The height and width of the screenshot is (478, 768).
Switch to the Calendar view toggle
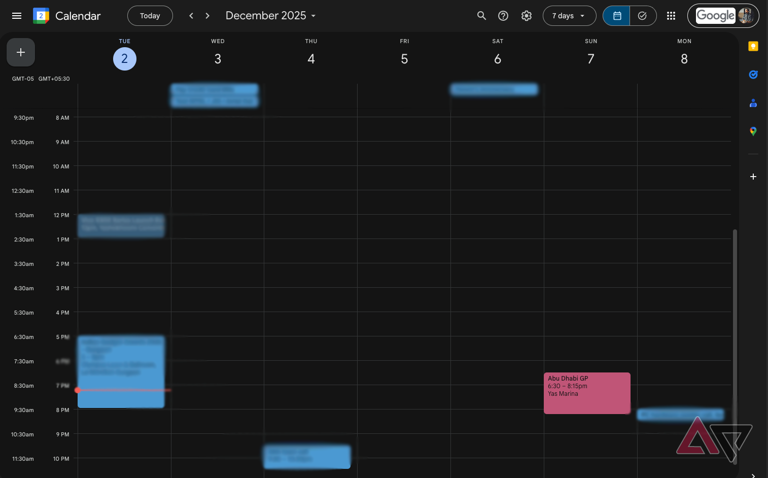pyautogui.click(x=616, y=16)
